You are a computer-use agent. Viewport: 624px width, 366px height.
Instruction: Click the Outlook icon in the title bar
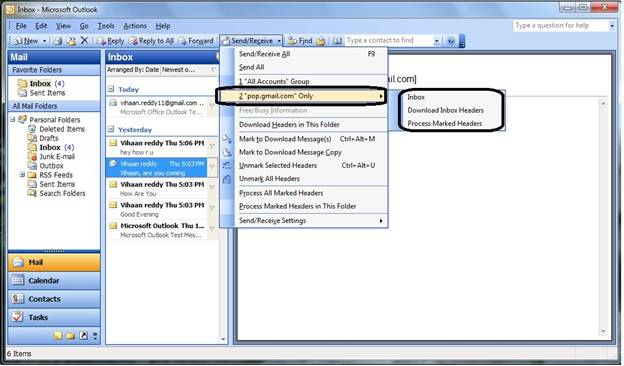pyautogui.click(x=10, y=9)
